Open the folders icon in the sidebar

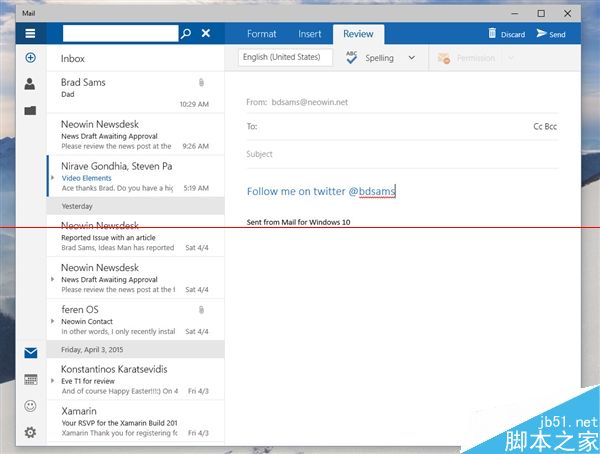[31, 110]
